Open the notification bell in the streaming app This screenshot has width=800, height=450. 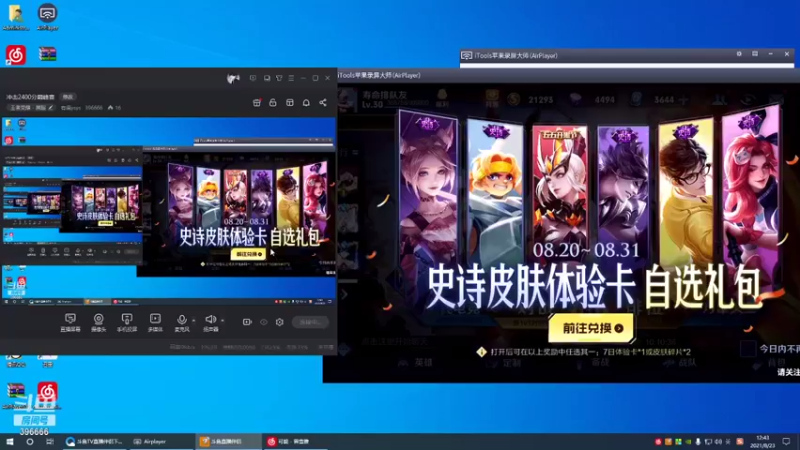(x=306, y=103)
